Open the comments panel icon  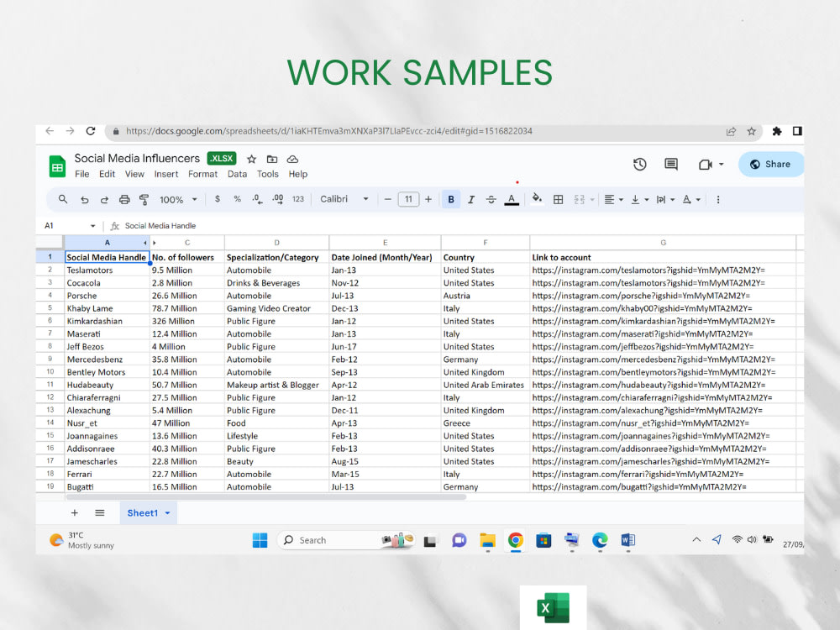click(670, 164)
